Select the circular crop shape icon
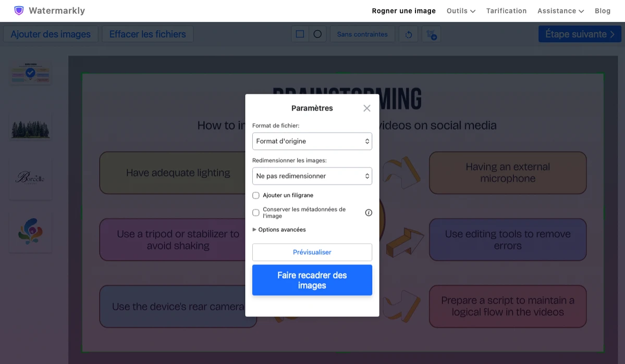625x364 pixels. pyautogui.click(x=317, y=34)
